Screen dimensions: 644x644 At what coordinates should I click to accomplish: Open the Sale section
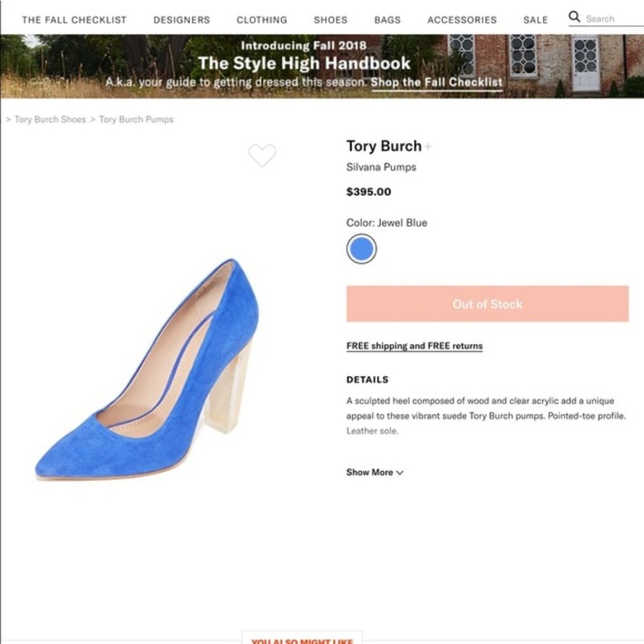535,20
